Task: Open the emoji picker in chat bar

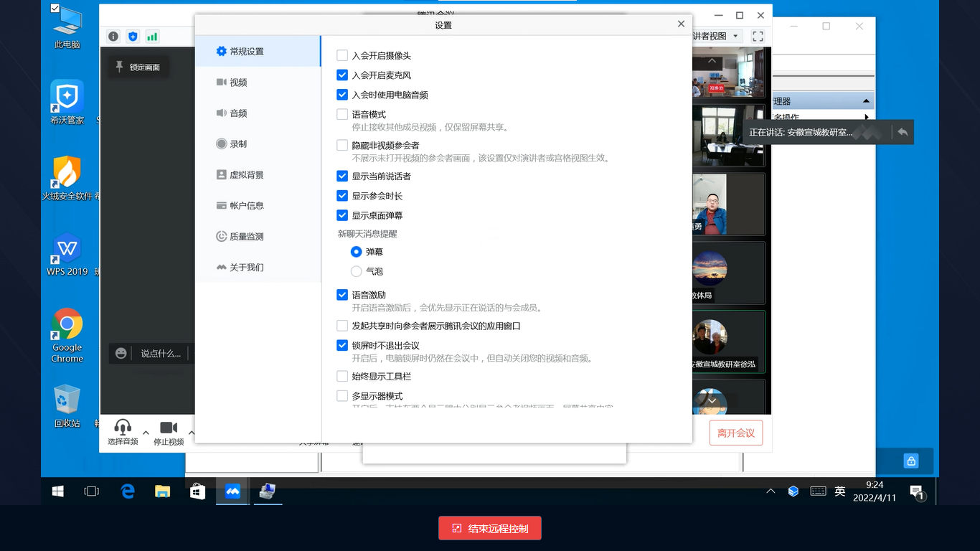Action: 121,353
